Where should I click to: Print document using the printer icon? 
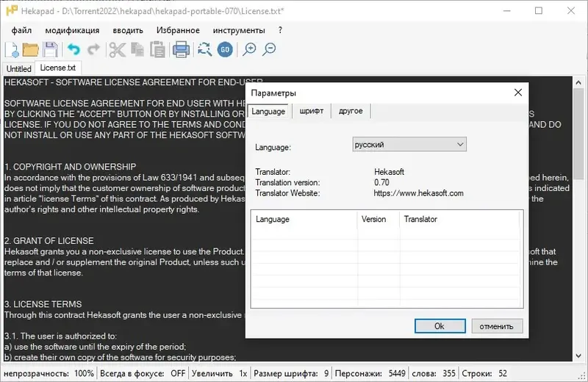pos(181,49)
